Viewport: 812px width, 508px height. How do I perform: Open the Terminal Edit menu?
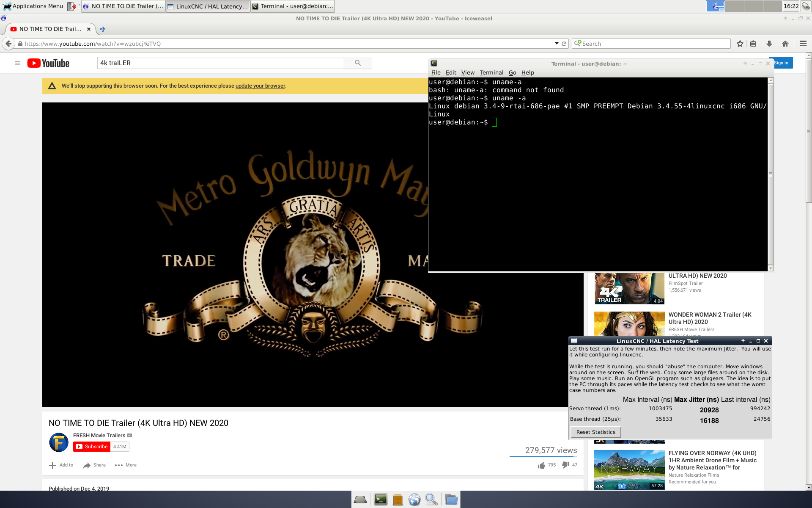451,72
